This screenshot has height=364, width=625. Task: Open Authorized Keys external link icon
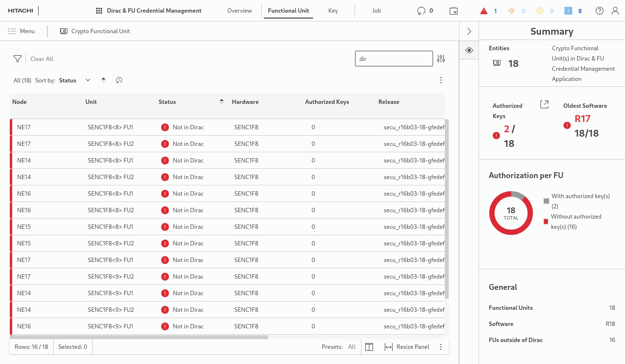(x=544, y=104)
